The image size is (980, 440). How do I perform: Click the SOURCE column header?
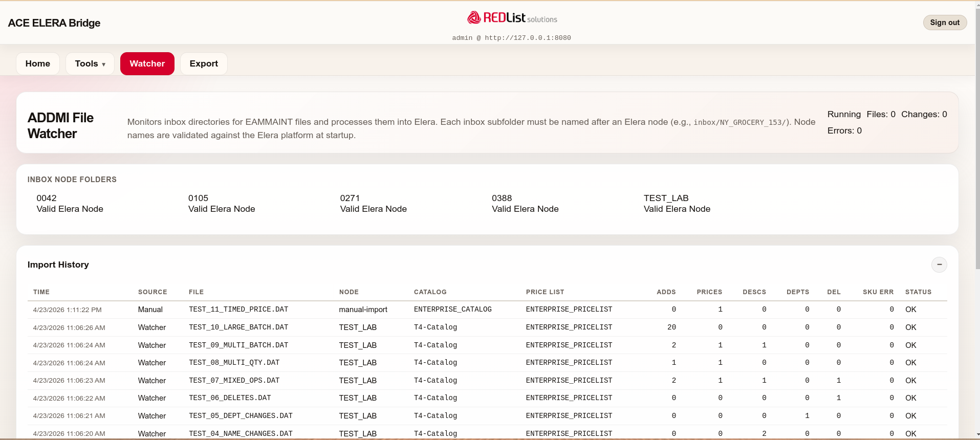[x=153, y=292]
